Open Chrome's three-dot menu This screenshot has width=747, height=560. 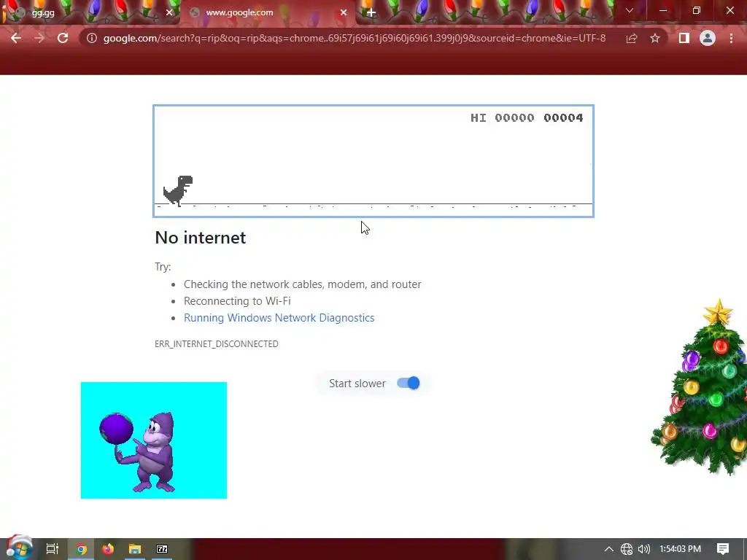pyautogui.click(x=731, y=38)
